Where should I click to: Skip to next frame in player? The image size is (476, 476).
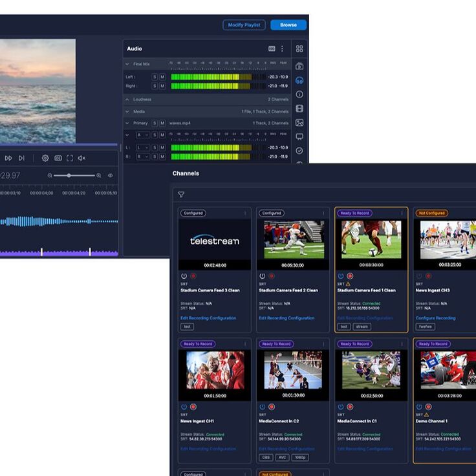point(21,158)
